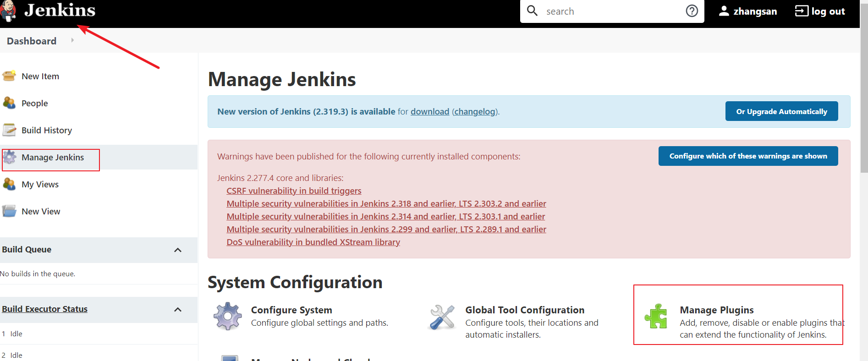Open search help question mark icon
The width and height of the screenshot is (868, 361).
[692, 11]
